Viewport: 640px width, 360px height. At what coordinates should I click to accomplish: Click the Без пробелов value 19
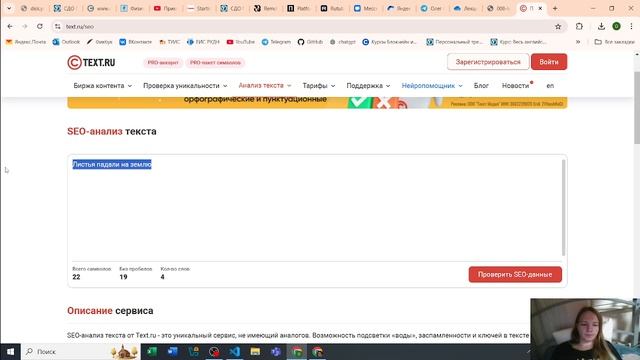123,277
